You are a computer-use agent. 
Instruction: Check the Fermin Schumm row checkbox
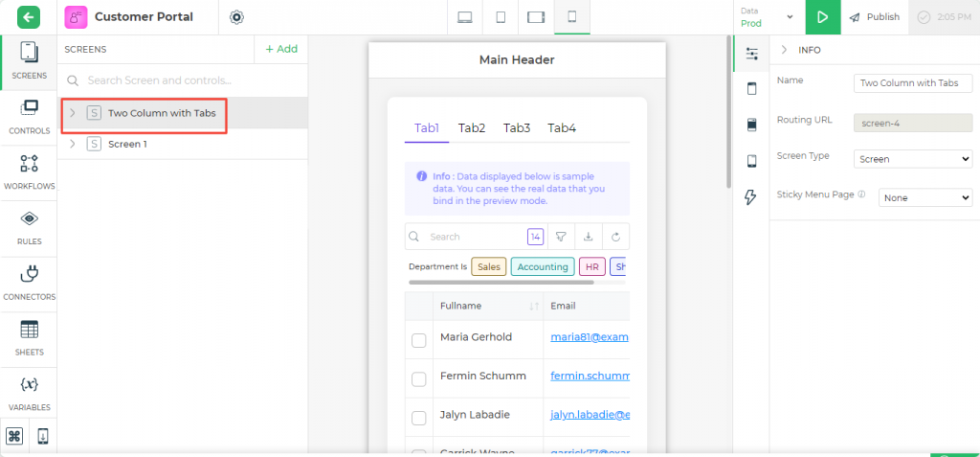click(419, 379)
